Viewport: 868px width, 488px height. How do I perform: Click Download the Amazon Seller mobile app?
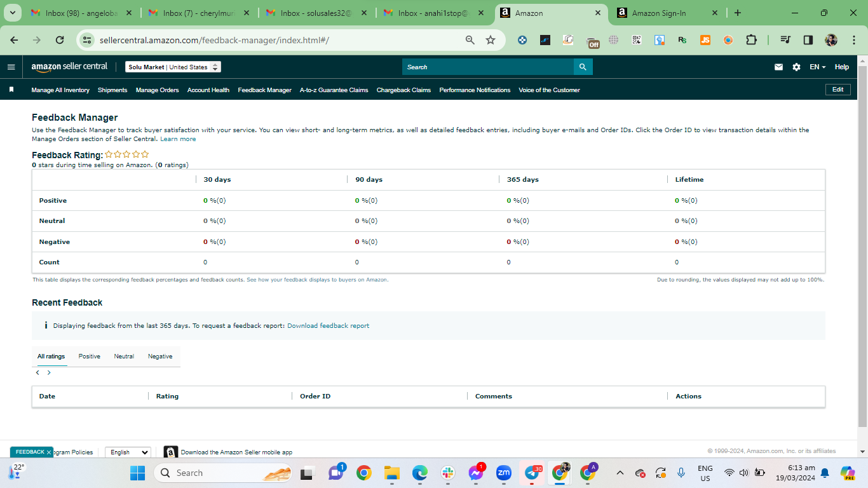click(236, 452)
